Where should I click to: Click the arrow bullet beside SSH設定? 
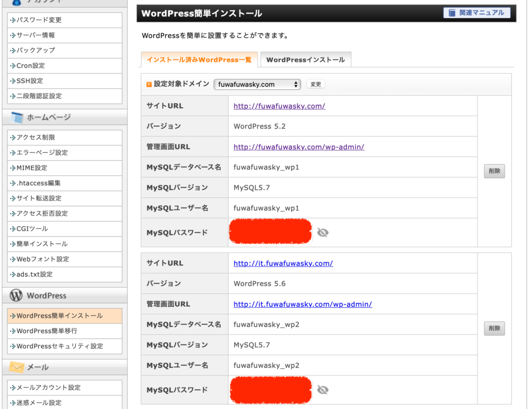pos(13,81)
